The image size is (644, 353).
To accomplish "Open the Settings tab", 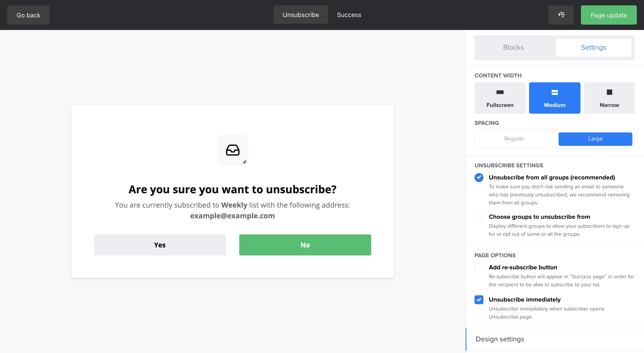I will click(x=593, y=47).
